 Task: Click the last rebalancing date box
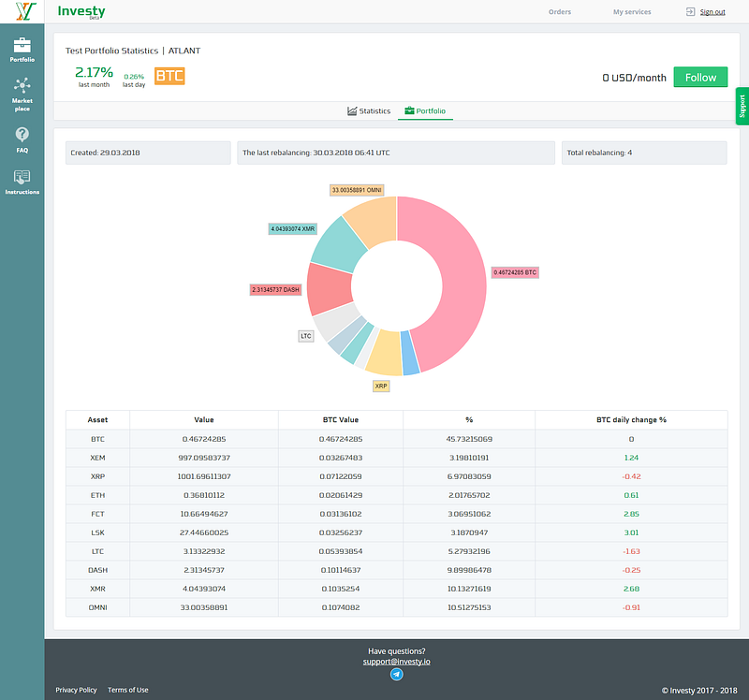tap(396, 153)
